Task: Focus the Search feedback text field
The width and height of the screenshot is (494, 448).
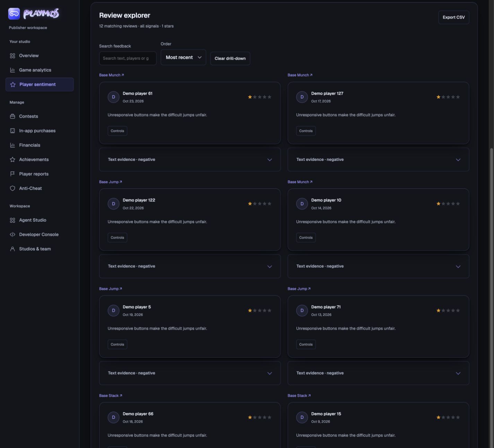Action: (x=128, y=58)
